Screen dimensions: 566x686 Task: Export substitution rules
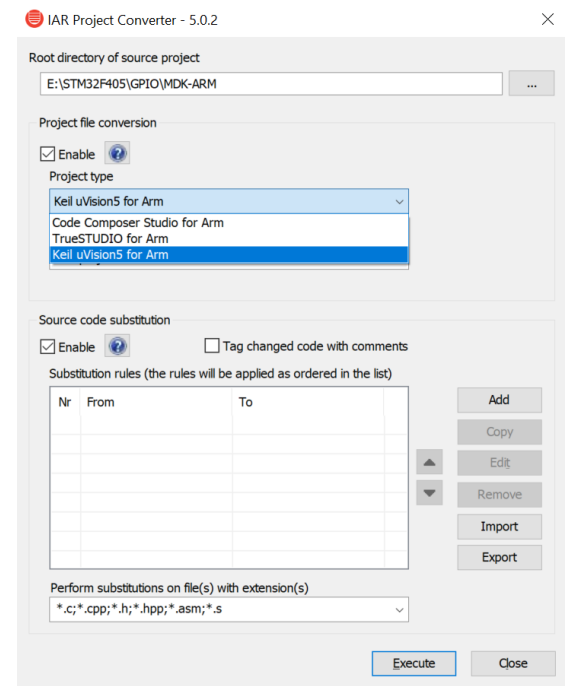tap(500, 557)
